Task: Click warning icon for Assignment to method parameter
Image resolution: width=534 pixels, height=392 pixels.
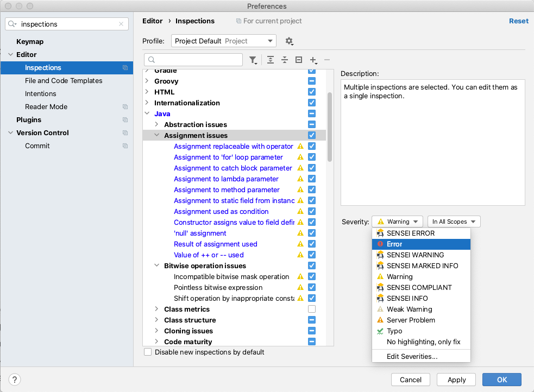Action: coord(300,189)
